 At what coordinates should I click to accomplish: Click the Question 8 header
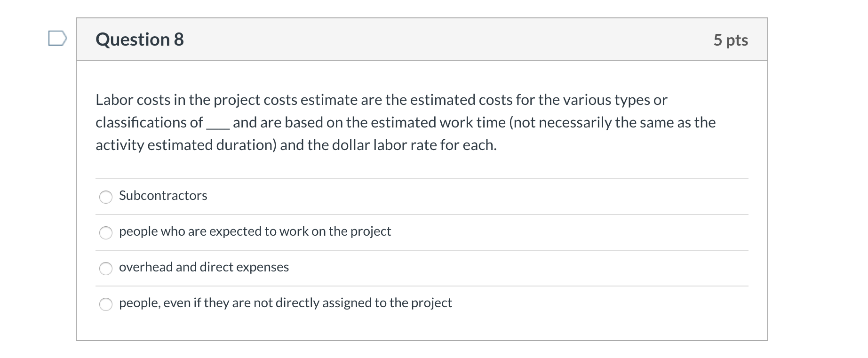click(x=139, y=39)
